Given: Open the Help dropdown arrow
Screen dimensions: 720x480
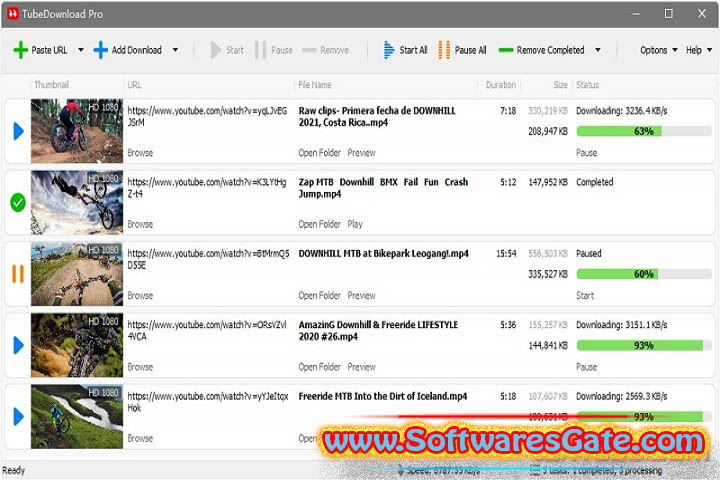Looking at the screenshot, I should 709,50.
